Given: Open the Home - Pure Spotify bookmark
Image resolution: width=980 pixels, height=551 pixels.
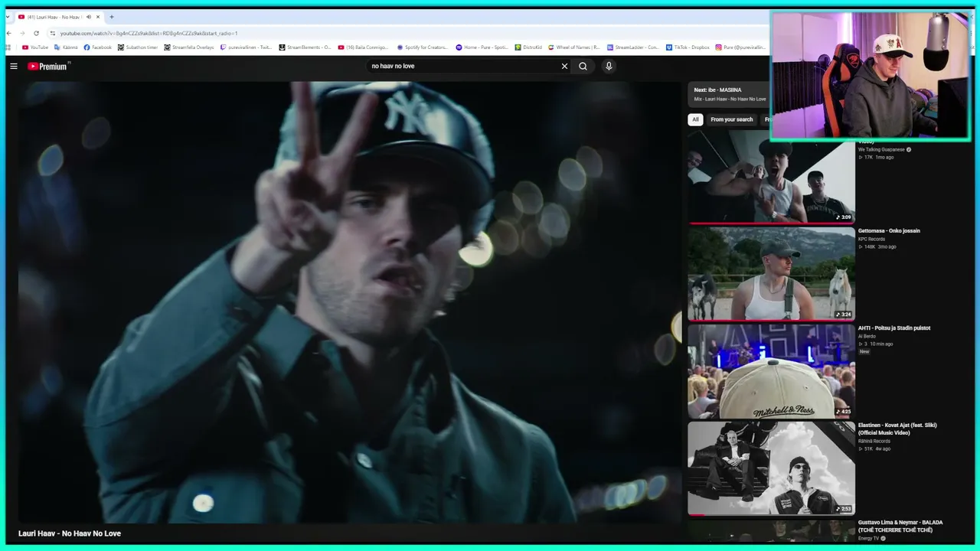Looking at the screenshot, I should tap(482, 47).
